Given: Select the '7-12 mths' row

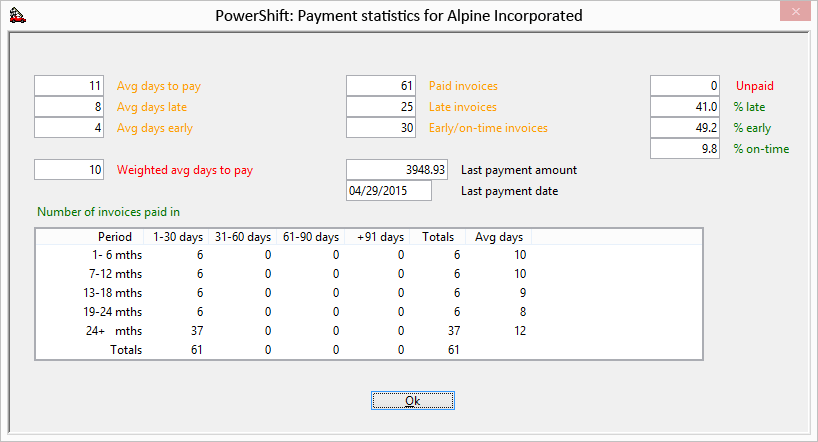Looking at the screenshot, I should (369, 273).
